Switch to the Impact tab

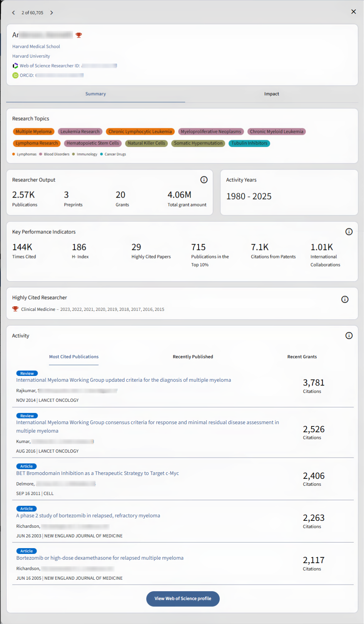pyautogui.click(x=272, y=94)
